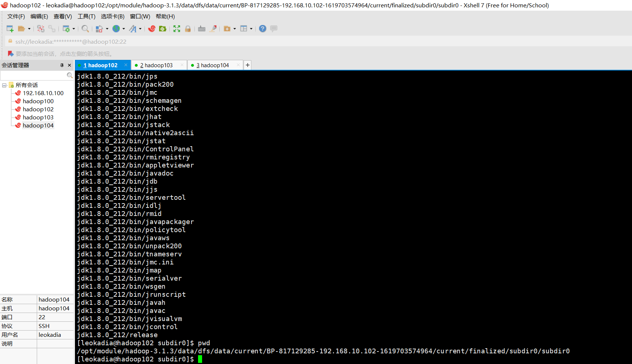Click the terminal line jdk1.8.0_212/release
Image resolution: width=632 pixels, height=364 pixels.
117,335
